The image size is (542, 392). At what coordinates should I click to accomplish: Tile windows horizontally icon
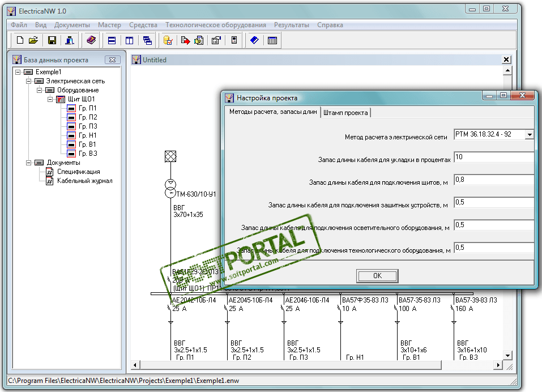tap(112, 40)
